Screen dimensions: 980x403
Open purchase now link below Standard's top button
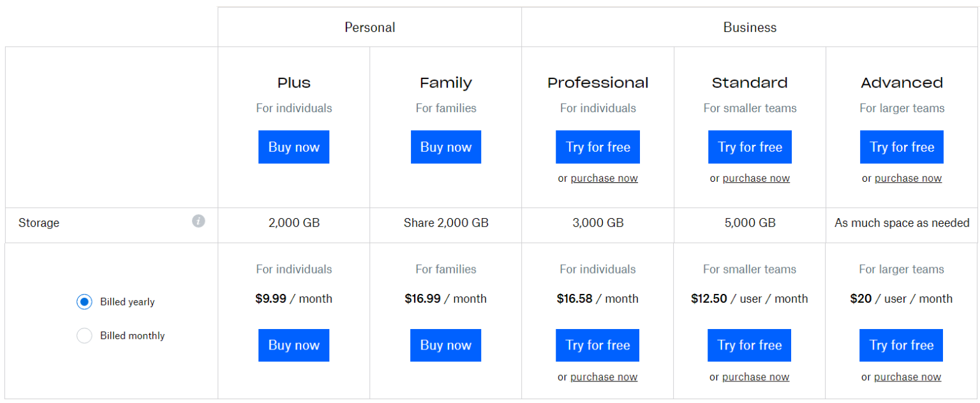755,178
